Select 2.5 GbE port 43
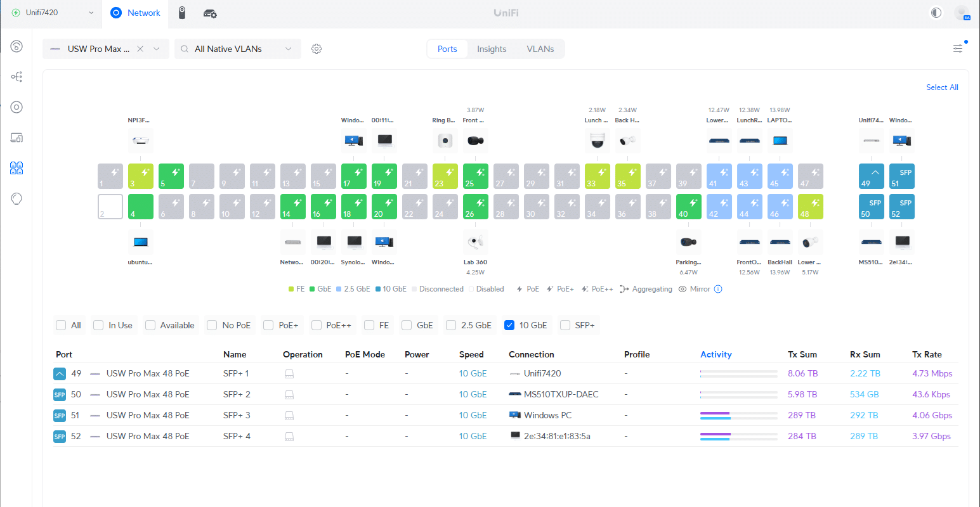The image size is (980, 507). click(x=750, y=176)
